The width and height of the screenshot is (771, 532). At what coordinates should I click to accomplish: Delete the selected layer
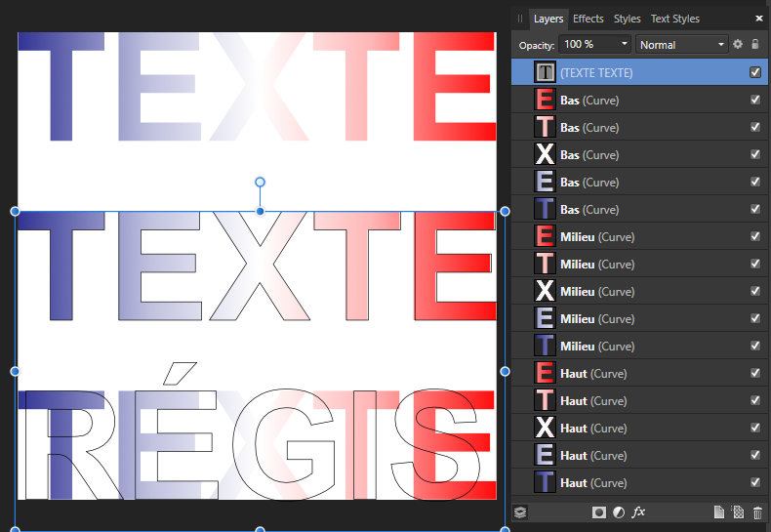coord(757,512)
